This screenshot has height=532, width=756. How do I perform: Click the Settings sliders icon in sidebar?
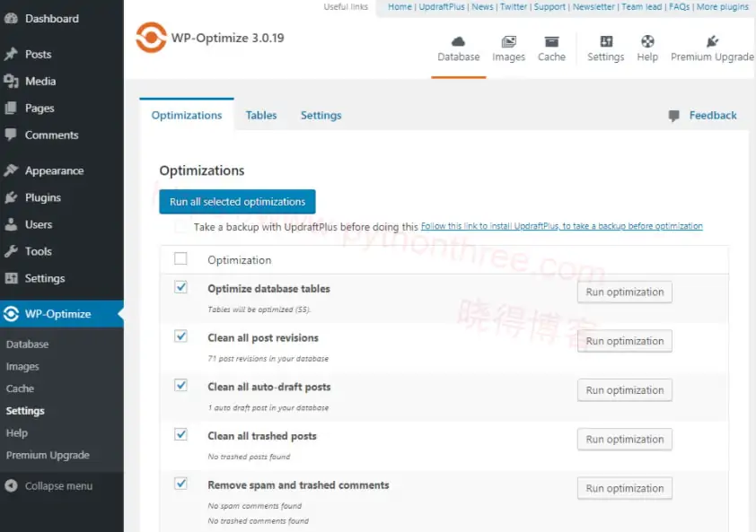[x=11, y=278]
